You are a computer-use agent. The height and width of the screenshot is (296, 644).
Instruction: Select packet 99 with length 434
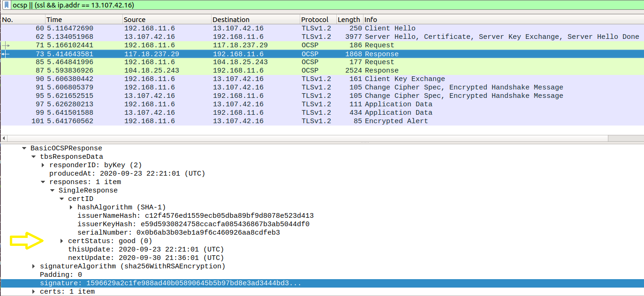pos(322,112)
